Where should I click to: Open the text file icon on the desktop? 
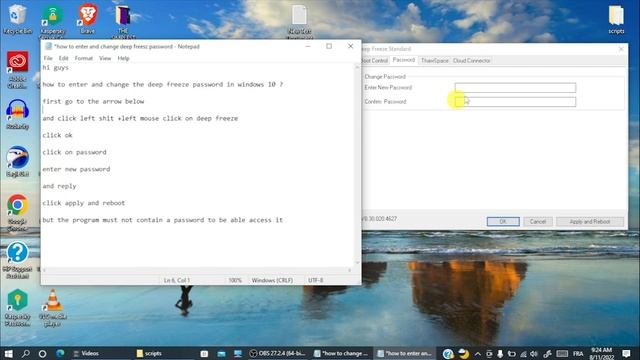[299, 20]
